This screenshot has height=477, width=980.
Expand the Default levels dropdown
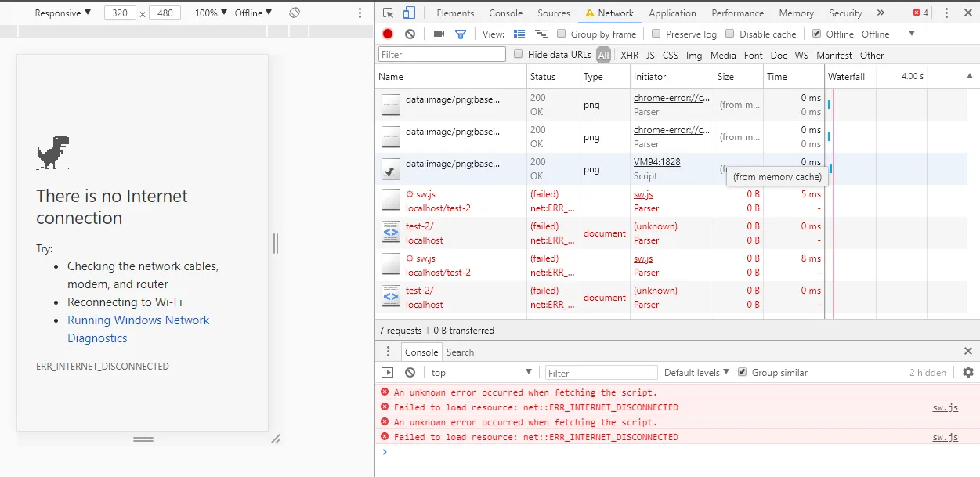click(696, 373)
